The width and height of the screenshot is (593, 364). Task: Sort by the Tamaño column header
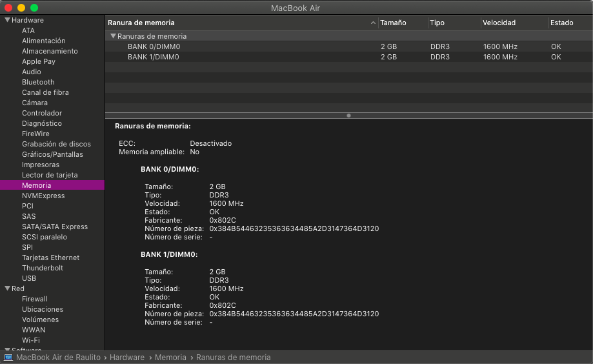pos(393,23)
